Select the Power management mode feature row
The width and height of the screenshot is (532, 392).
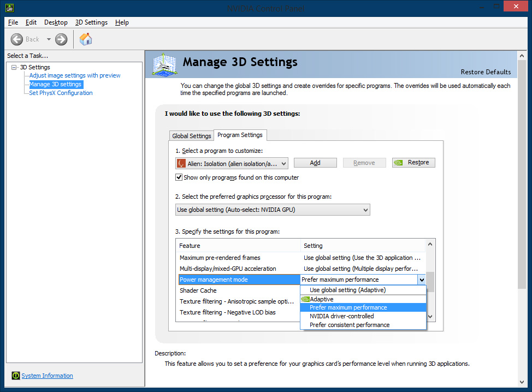tap(239, 280)
